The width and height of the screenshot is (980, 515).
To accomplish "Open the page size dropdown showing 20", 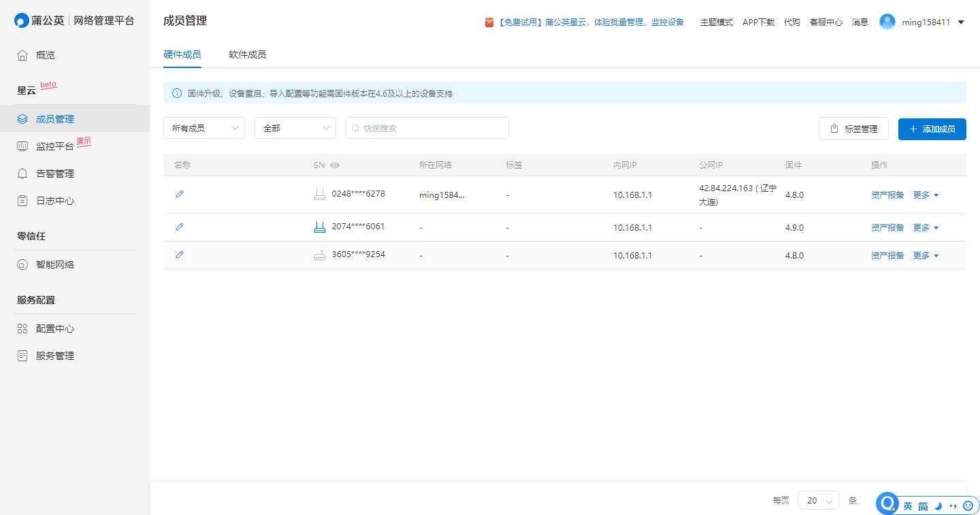I will coord(818,500).
